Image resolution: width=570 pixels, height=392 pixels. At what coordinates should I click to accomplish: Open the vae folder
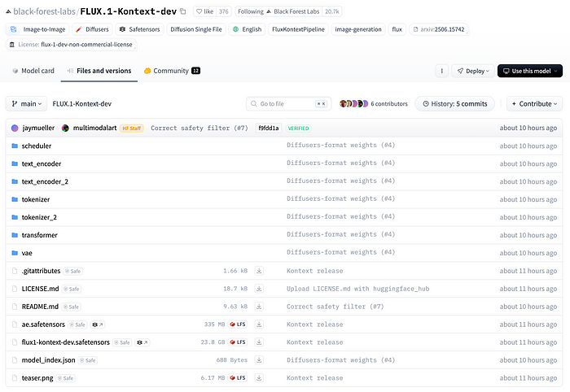[27, 253]
